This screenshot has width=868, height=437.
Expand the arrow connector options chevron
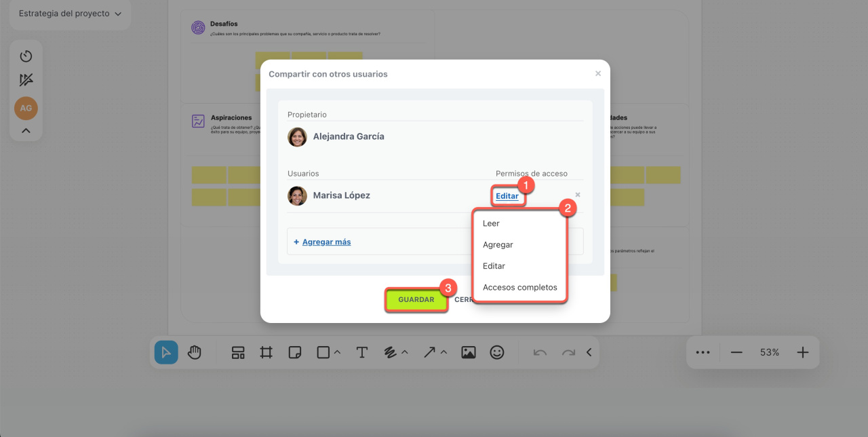click(444, 352)
